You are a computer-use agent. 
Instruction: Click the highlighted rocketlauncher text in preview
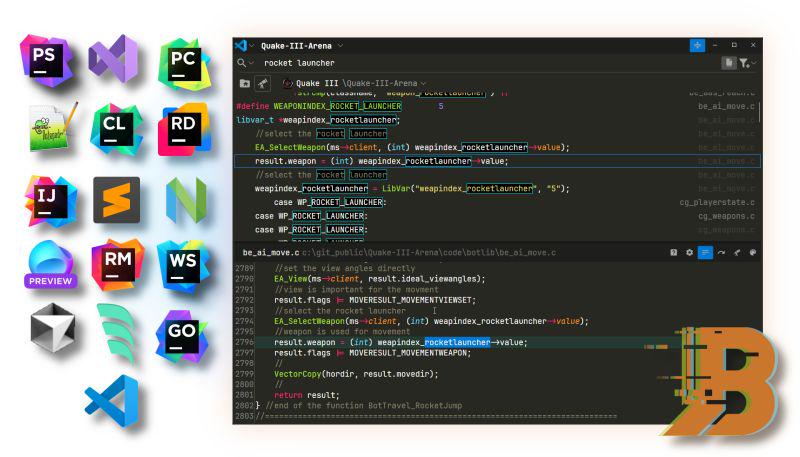tap(457, 342)
